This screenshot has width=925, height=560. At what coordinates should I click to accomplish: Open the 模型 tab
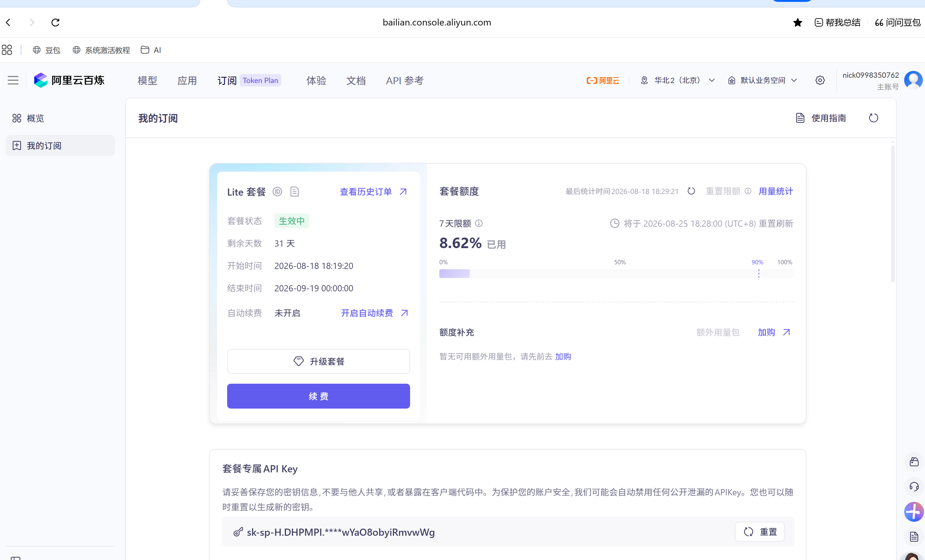pyautogui.click(x=147, y=80)
